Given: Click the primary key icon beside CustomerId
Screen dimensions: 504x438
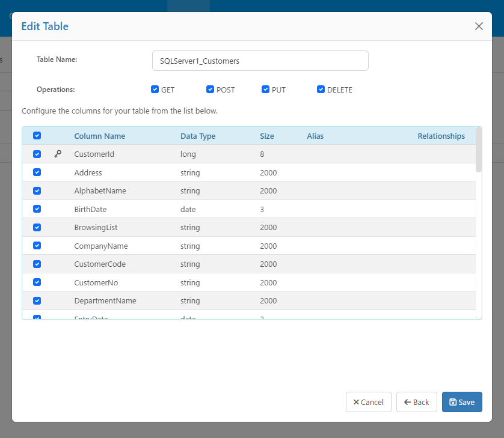Looking at the screenshot, I should tap(58, 154).
